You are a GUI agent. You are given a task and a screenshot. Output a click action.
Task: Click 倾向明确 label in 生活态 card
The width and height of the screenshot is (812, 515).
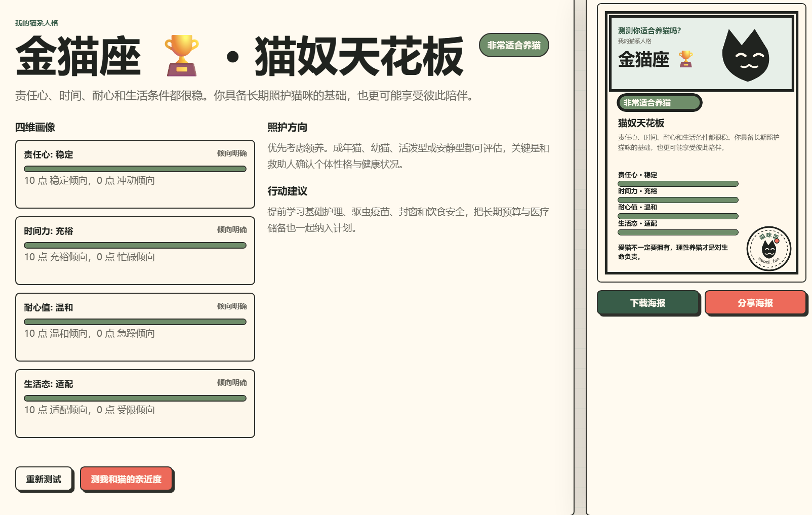coord(232,383)
